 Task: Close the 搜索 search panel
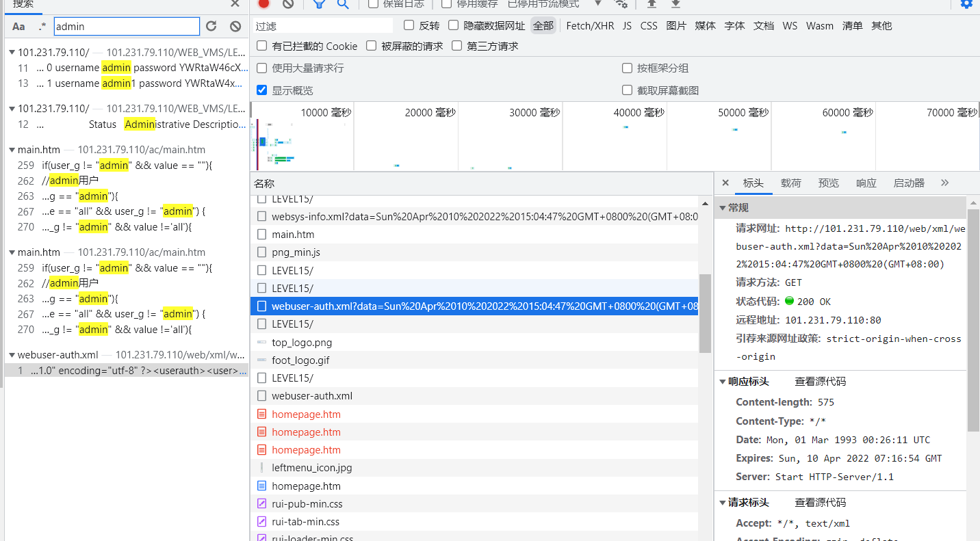coord(235,3)
